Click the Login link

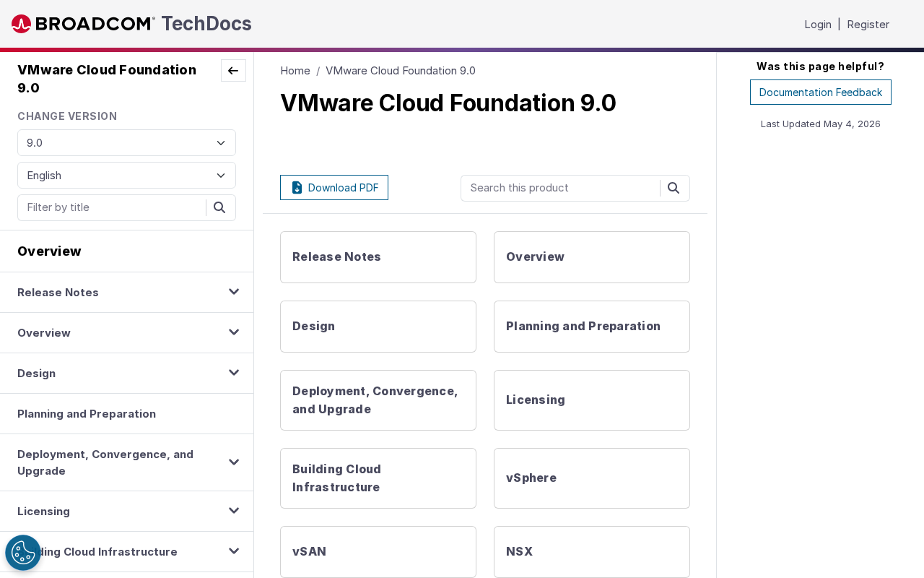pos(818,25)
